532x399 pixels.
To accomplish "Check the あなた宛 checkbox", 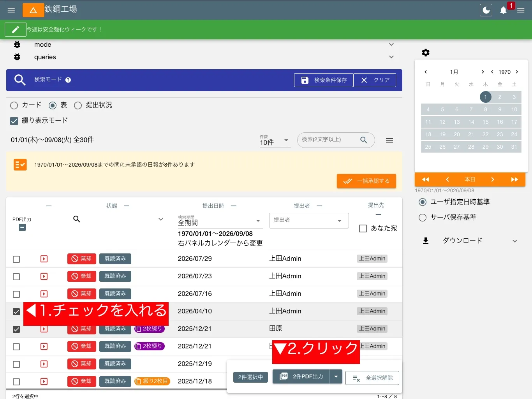I will pos(363,229).
